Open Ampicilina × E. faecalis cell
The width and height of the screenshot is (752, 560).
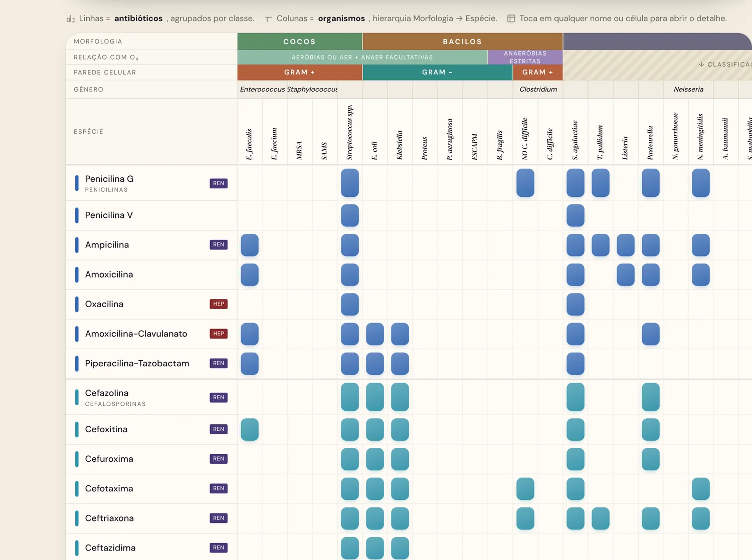tap(250, 245)
